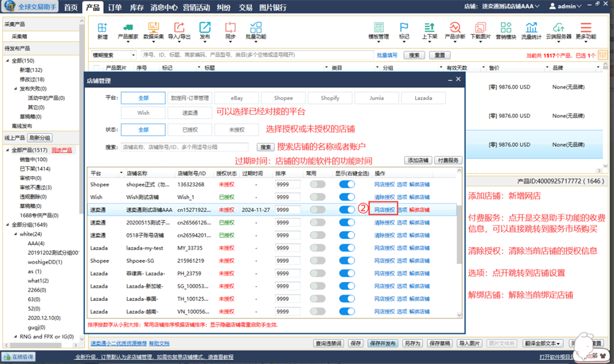Collapse the 全部(150) tree node
Image resolution: width=614 pixels, height=364 pixels.
pos(7,61)
